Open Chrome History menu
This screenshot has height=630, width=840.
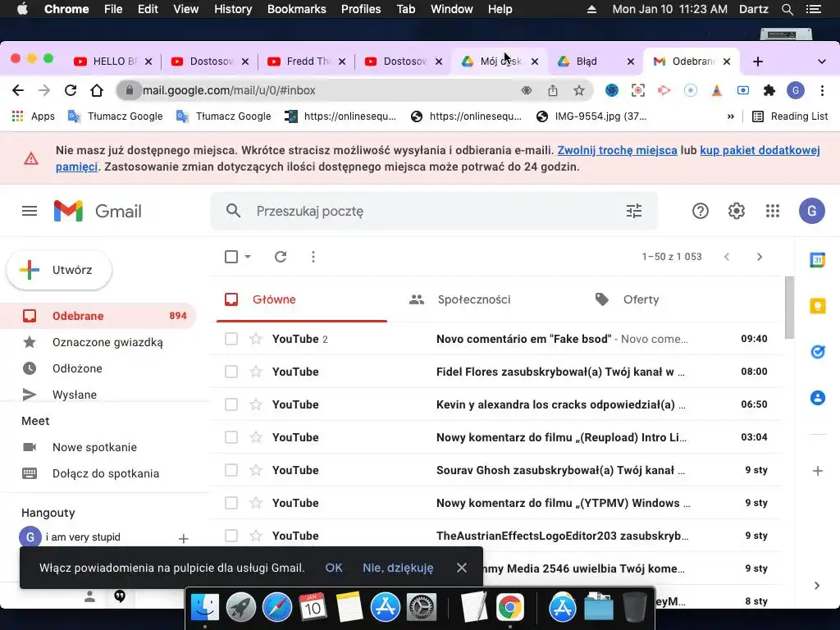(x=233, y=9)
